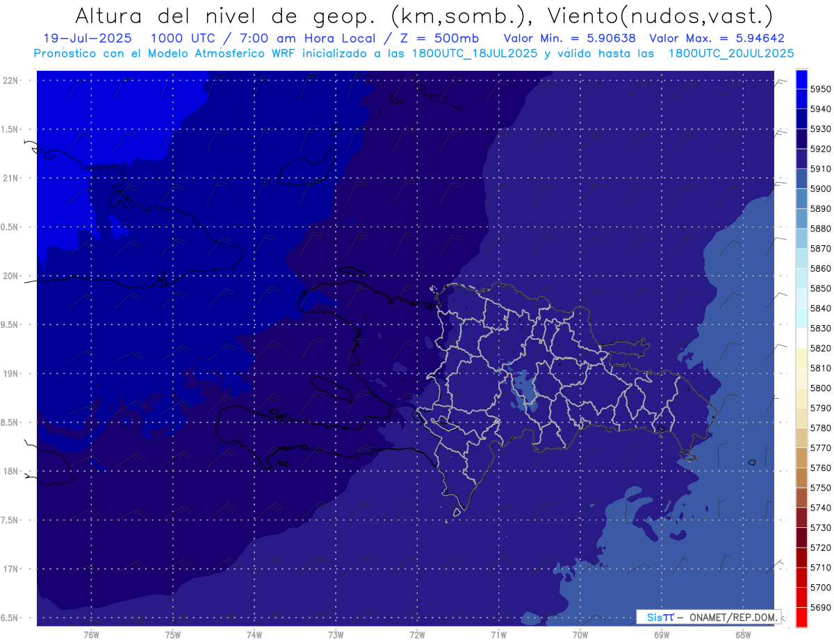Click the 5830 legend value
Image resolution: width=834 pixels, height=644 pixels.
point(820,328)
